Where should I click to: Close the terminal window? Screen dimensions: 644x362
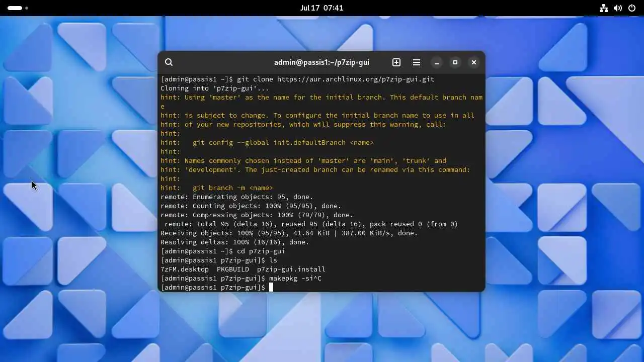tap(474, 62)
